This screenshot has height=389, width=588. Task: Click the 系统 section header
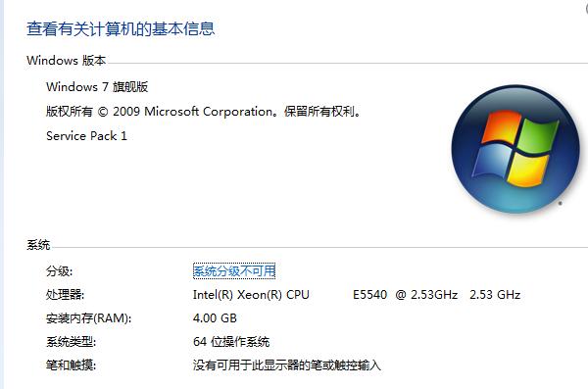tap(38, 245)
